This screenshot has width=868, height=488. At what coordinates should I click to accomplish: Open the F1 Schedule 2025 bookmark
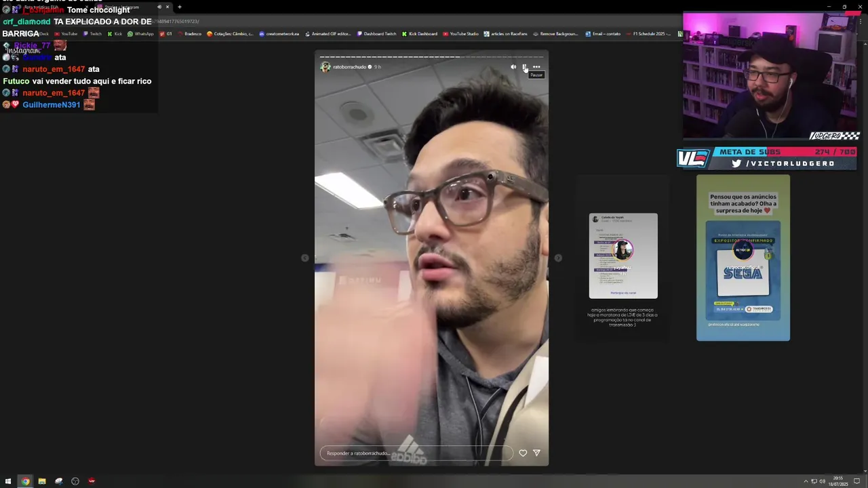(649, 34)
